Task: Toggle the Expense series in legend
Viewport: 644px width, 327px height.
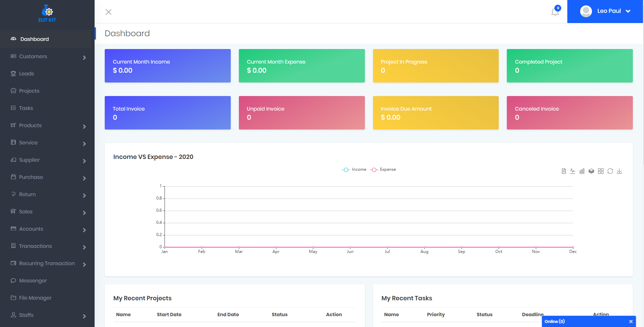Action: tap(383, 169)
